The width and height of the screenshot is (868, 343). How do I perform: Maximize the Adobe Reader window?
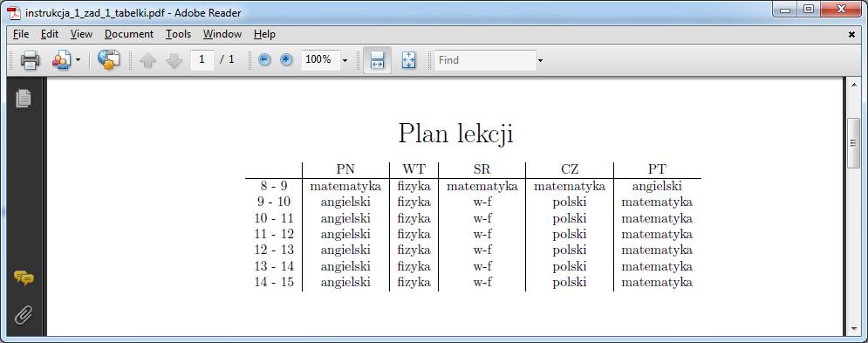point(809,10)
